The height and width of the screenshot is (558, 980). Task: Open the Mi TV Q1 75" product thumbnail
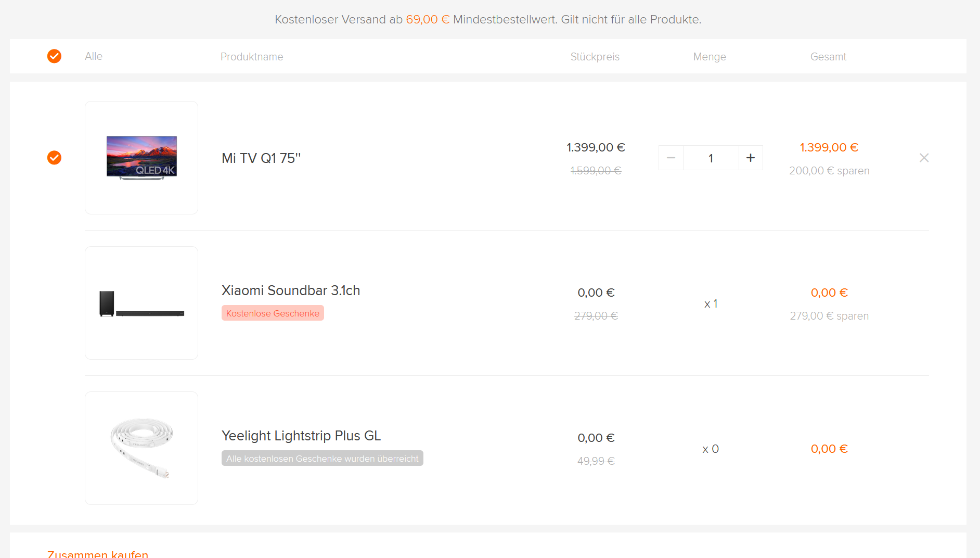click(141, 158)
